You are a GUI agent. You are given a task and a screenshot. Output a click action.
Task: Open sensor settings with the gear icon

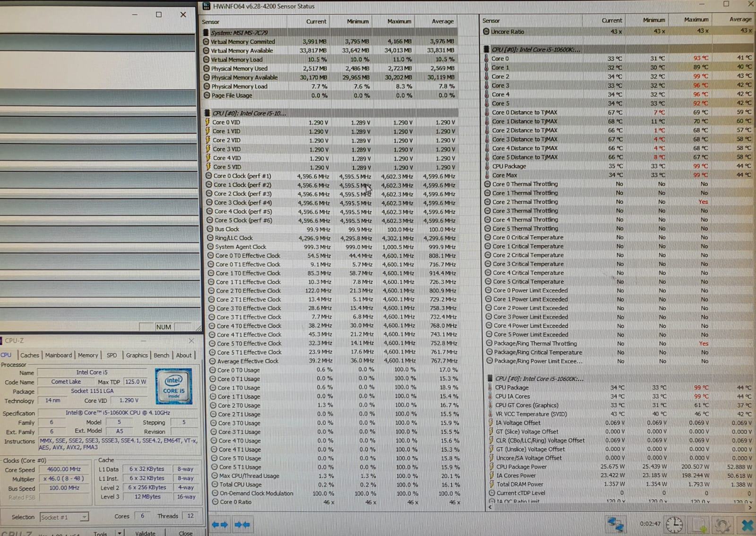[723, 525]
